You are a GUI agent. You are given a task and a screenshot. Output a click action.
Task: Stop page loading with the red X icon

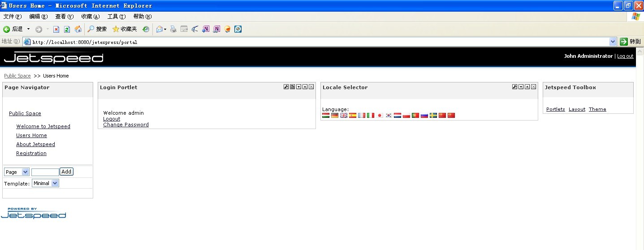click(56, 29)
